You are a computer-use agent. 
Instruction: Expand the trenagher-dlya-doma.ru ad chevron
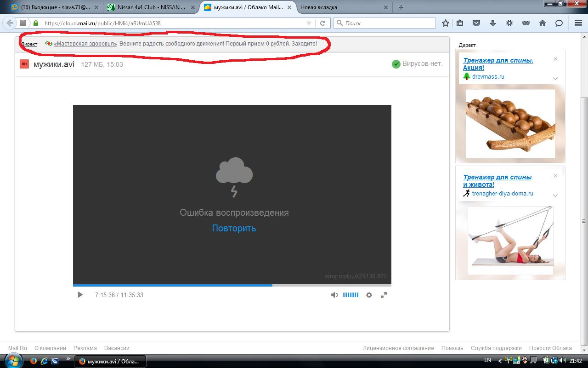(555, 195)
